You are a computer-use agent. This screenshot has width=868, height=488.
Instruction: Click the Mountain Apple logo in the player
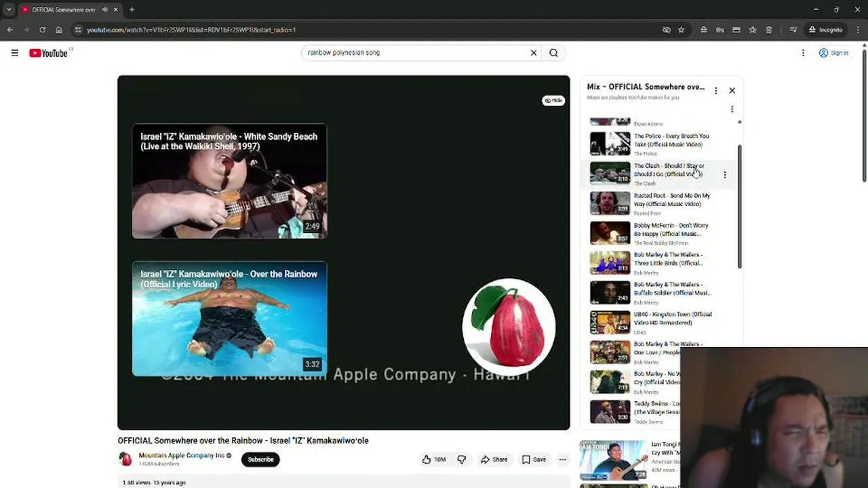(509, 326)
